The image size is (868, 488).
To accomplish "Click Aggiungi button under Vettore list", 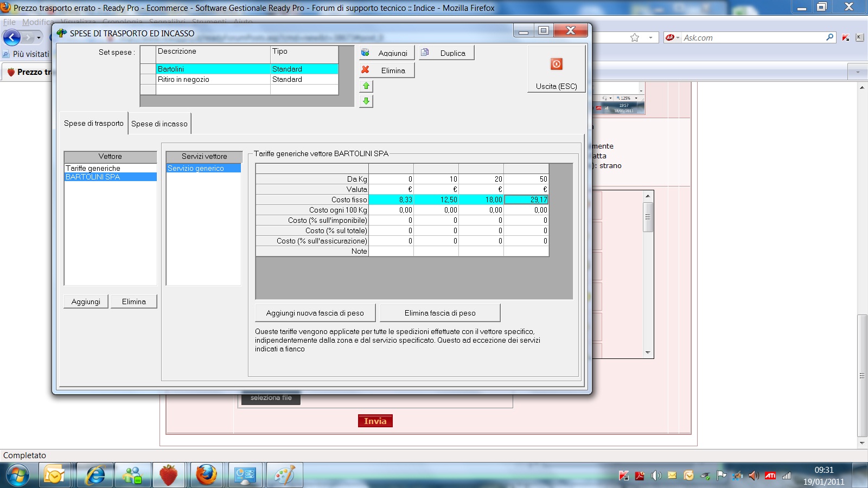I will [86, 301].
